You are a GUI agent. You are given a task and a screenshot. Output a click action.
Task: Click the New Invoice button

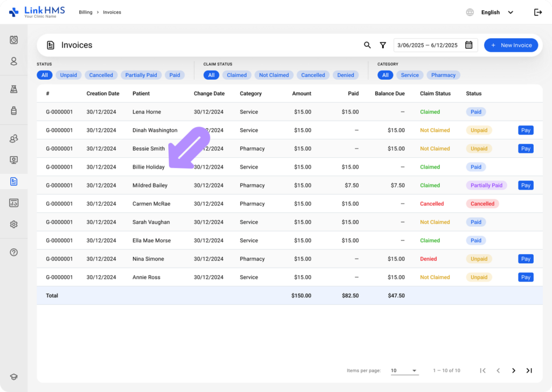(x=511, y=45)
